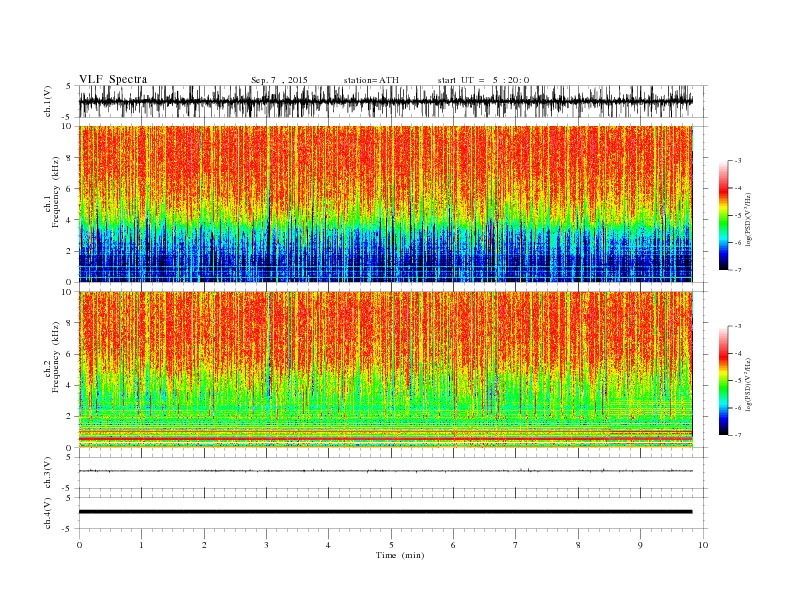This screenshot has height=612, width=792.
Task: Click the "-7" tick on ch.1 colorbar
Action: point(738,270)
